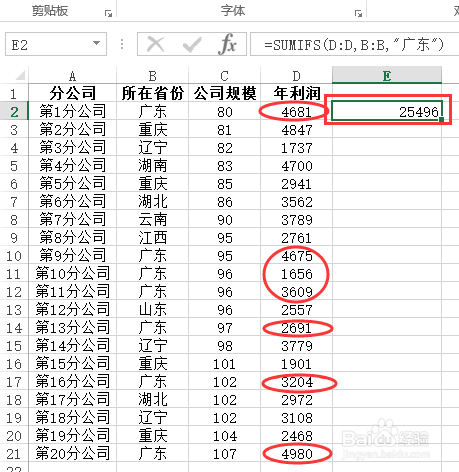Click cell 第7分公司
Viewport: 459px width, 472px height.
pyautogui.click(x=73, y=219)
